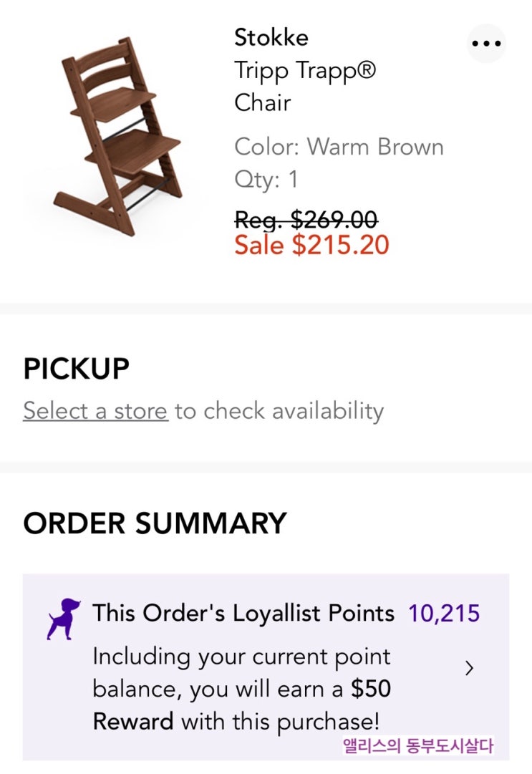The width and height of the screenshot is (532, 774).
Task: Expand Loyallist reward details with the chevron arrow
Action: (470, 669)
